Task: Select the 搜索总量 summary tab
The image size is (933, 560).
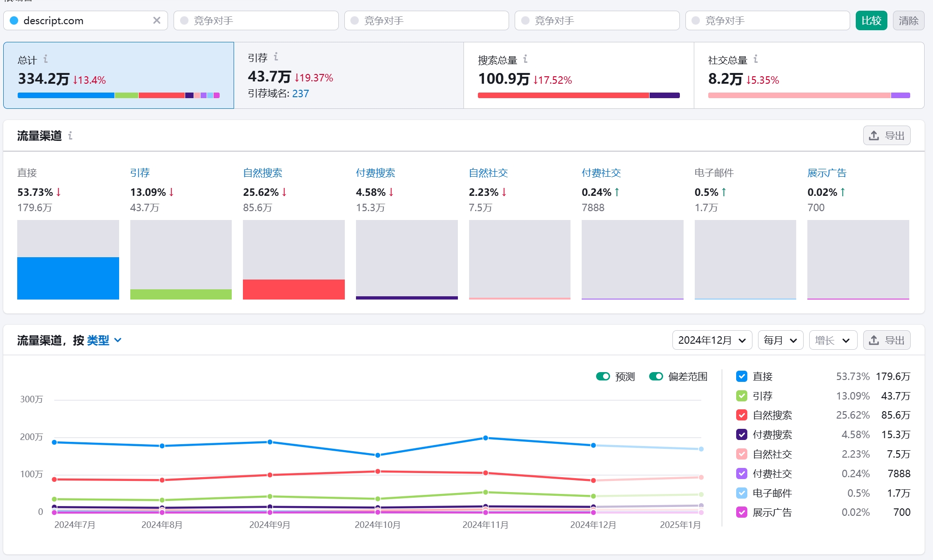Action: coord(578,75)
